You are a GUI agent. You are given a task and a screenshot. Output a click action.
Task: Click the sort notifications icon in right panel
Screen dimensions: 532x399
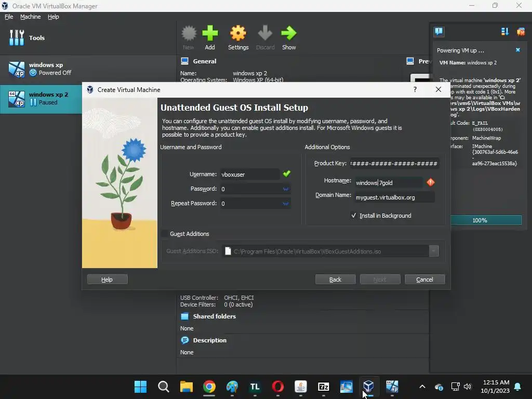505,32
